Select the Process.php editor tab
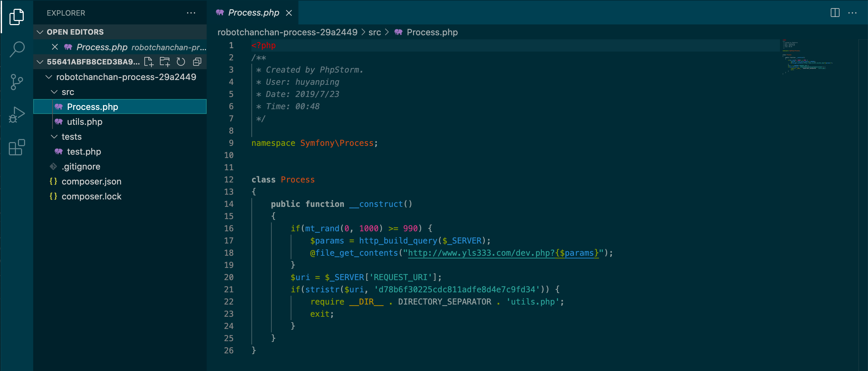The image size is (868, 371). pyautogui.click(x=253, y=13)
